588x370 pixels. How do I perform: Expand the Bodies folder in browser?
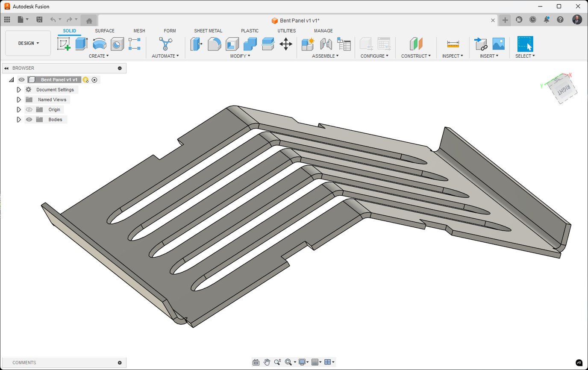click(18, 119)
